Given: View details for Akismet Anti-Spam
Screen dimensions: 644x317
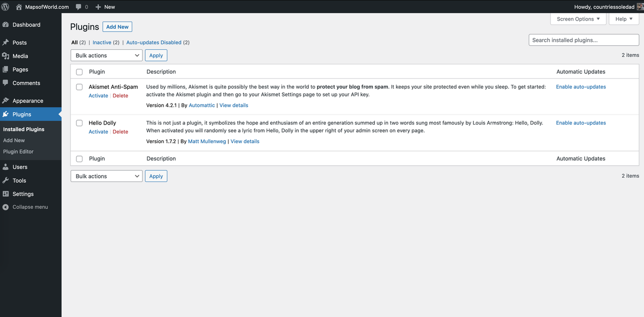Looking at the screenshot, I should (234, 105).
